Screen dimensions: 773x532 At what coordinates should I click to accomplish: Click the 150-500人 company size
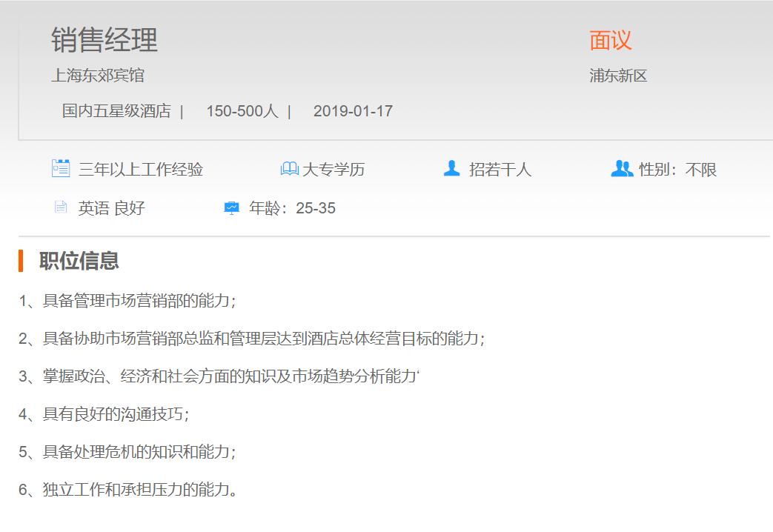242,111
